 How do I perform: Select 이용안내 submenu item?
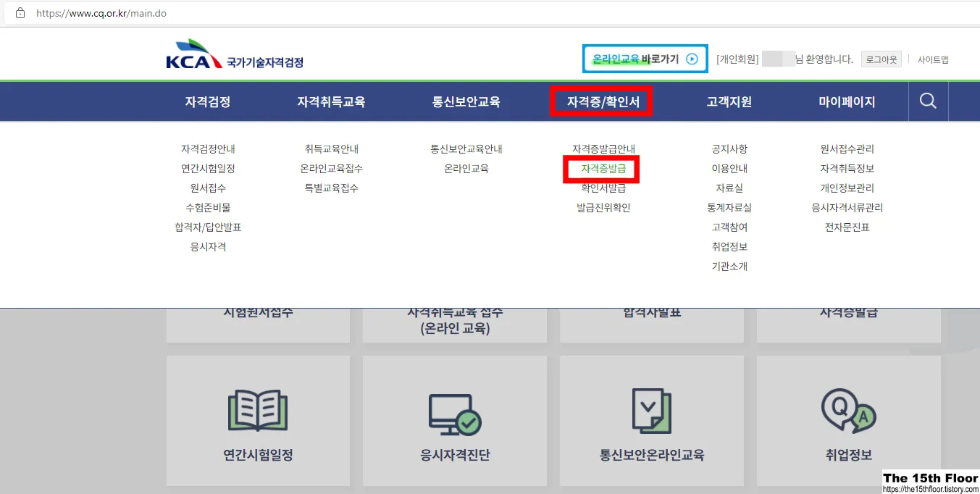tap(729, 169)
